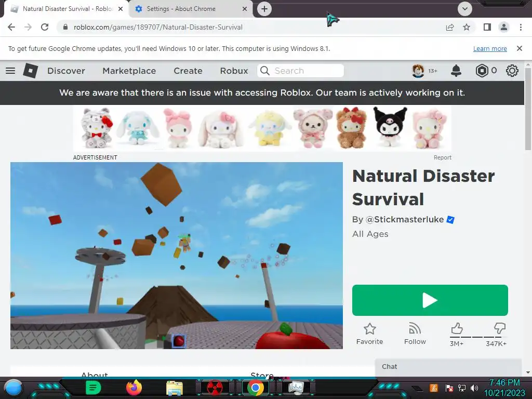
Task: Click the Roblox Search field
Action: pyautogui.click(x=301, y=71)
